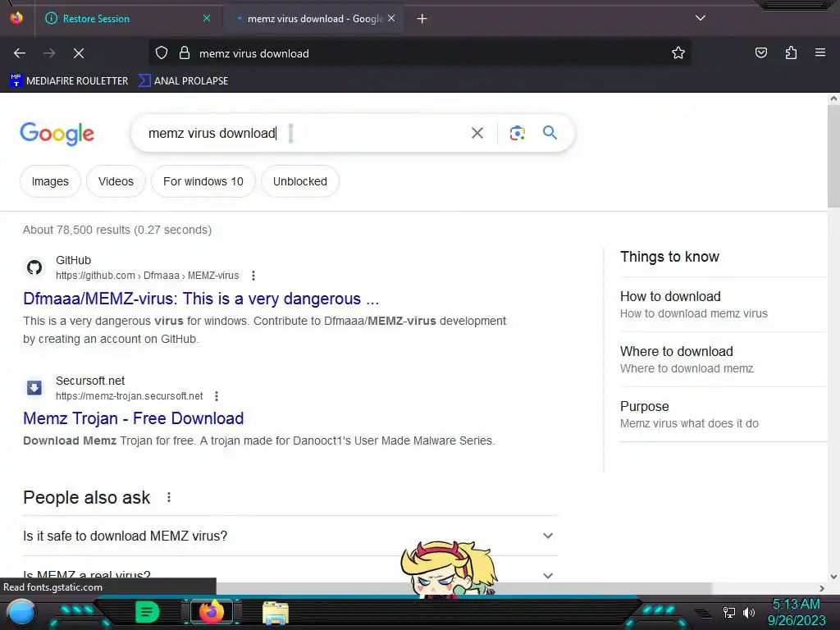This screenshot has width=840, height=630.
Task: Click the Securesoft.net download favicon
Action: [34, 387]
